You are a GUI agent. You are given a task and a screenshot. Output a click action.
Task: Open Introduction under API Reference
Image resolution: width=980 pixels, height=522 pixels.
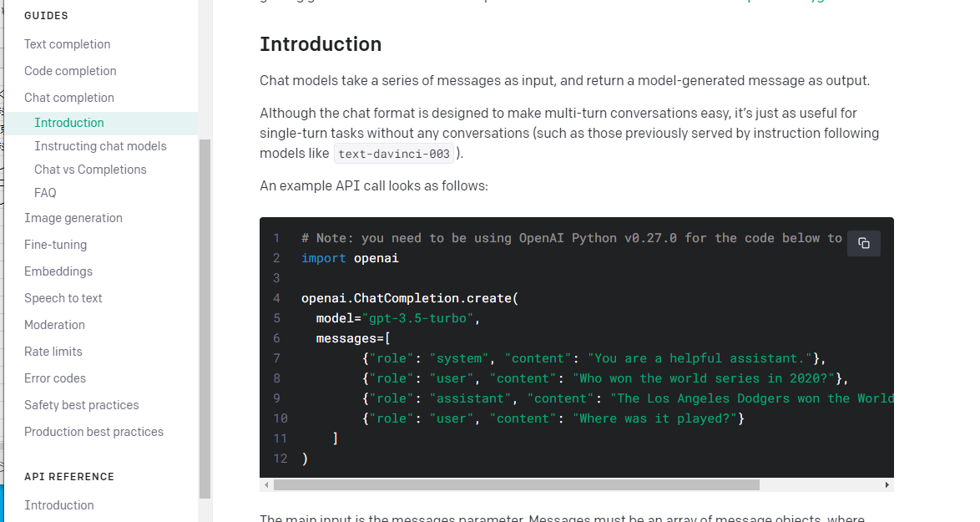(x=59, y=505)
